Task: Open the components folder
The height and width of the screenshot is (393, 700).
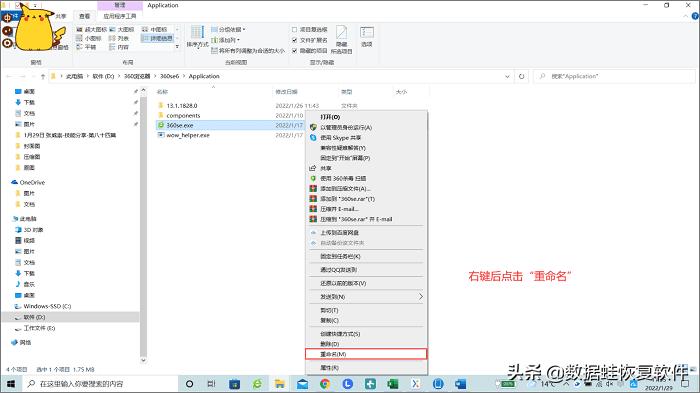Action: 183,116
